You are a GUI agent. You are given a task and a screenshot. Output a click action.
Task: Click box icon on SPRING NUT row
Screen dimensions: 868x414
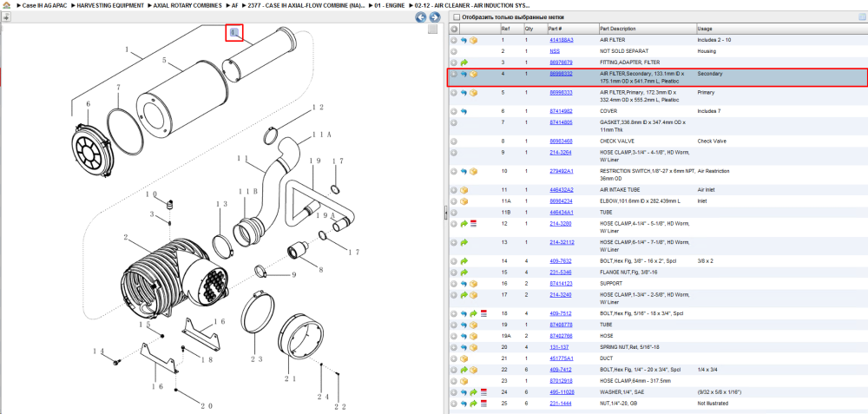point(474,347)
